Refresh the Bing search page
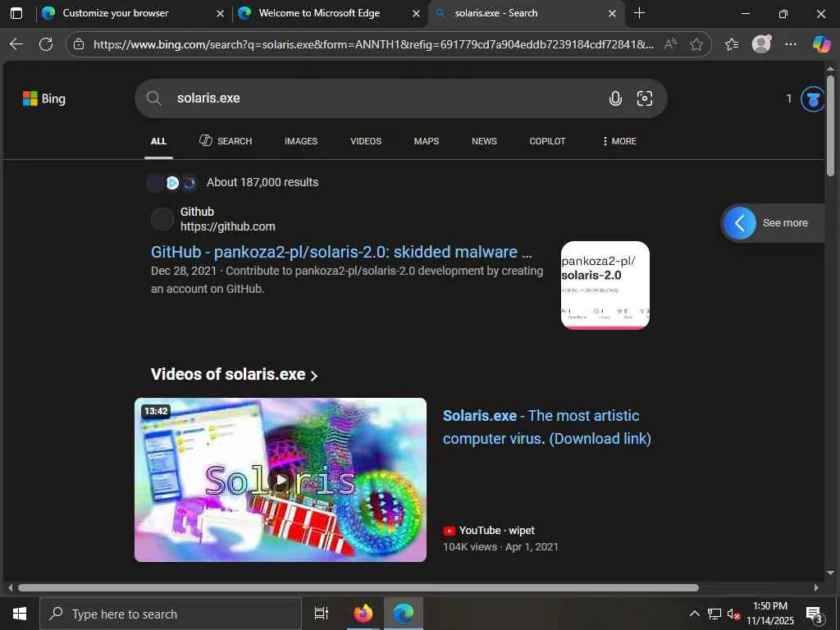The height and width of the screenshot is (630, 840). point(46,44)
